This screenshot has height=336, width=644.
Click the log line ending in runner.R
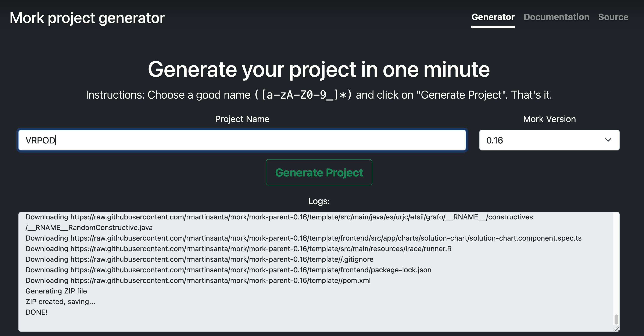click(x=239, y=249)
